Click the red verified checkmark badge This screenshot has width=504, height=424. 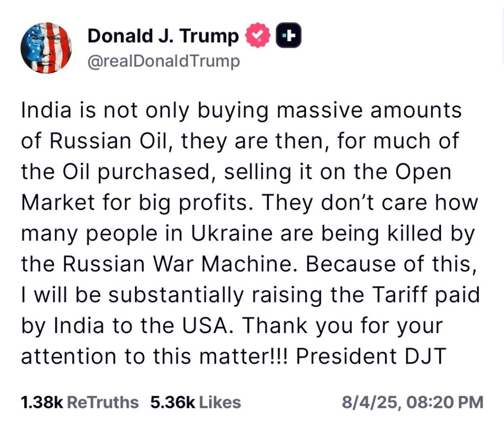[x=258, y=35]
